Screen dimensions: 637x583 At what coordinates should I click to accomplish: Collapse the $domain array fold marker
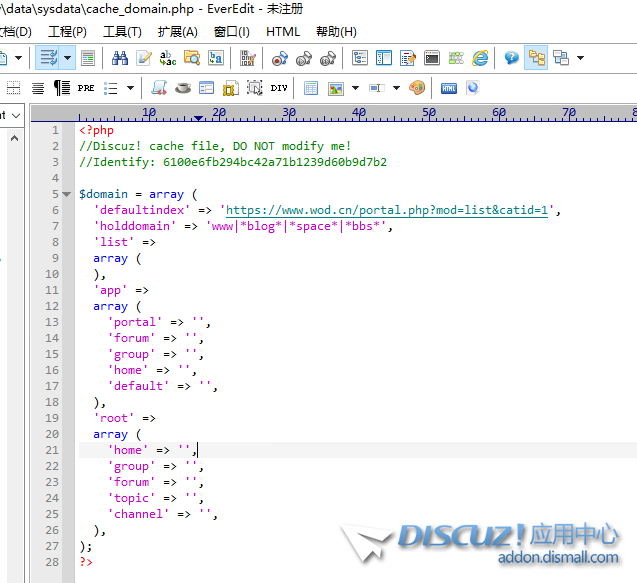coord(67,194)
